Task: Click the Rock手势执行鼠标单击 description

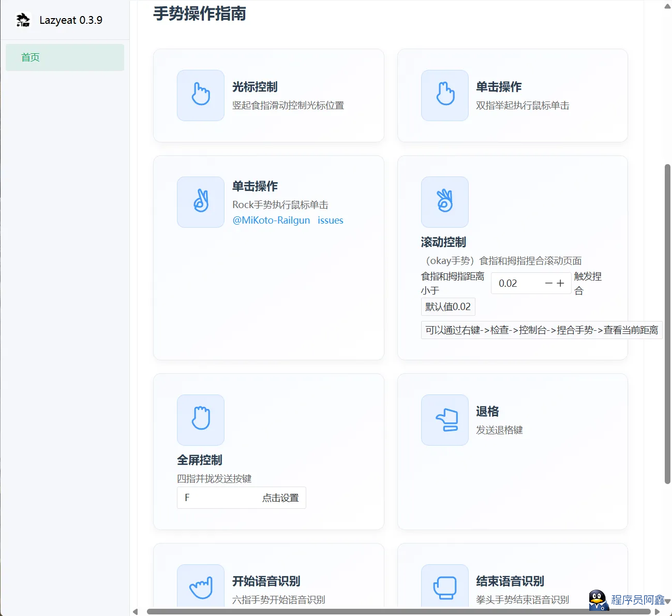Action: [280, 204]
